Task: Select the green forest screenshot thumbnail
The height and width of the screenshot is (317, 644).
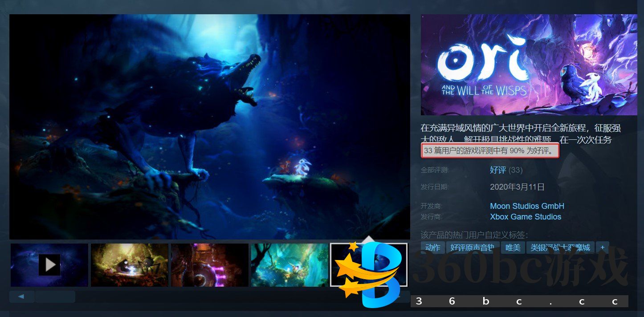Action: (289, 264)
